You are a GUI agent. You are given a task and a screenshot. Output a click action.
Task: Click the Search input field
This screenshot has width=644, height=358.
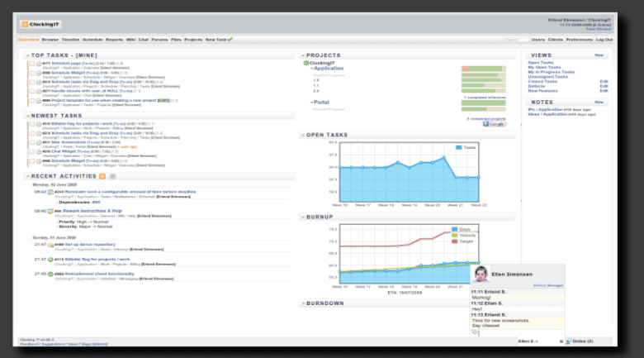pyautogui.click(x=516, y=40)
